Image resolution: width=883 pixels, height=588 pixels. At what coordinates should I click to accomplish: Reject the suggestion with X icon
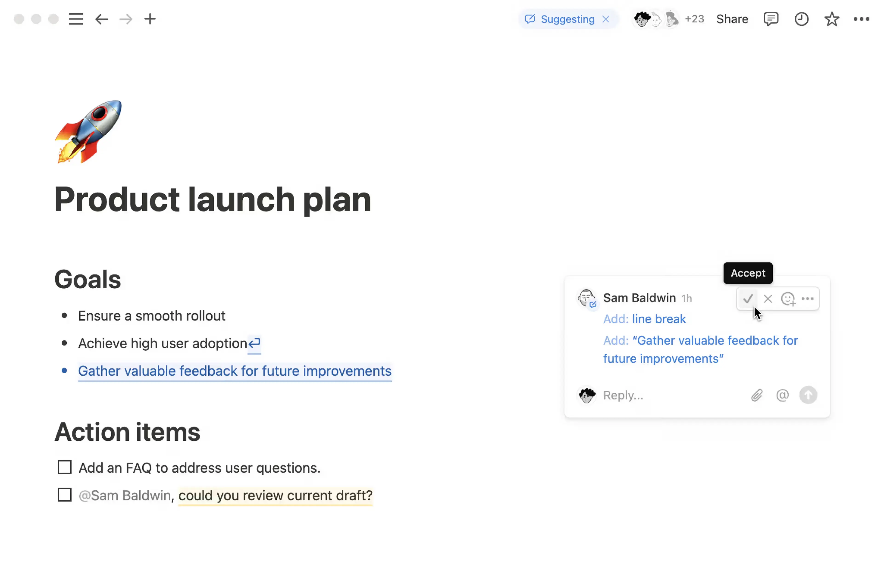[x=767, y=299]
